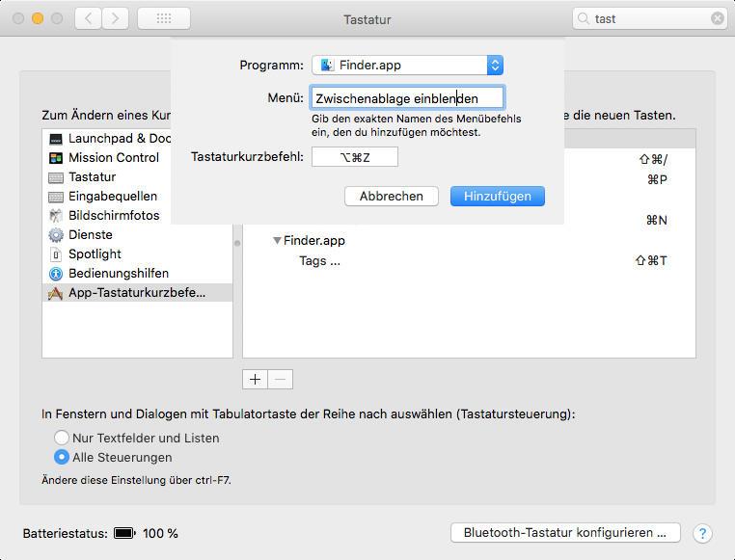Click the Bedienungshilfen accessibility icon
The height and width of the screenshot is (560, 735).
(56, 274)
